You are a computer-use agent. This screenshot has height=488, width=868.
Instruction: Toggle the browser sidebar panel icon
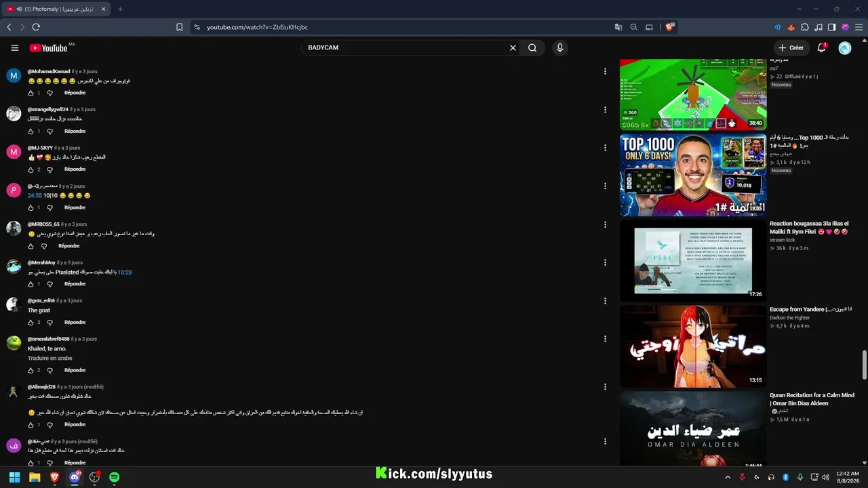click(831, 27)
